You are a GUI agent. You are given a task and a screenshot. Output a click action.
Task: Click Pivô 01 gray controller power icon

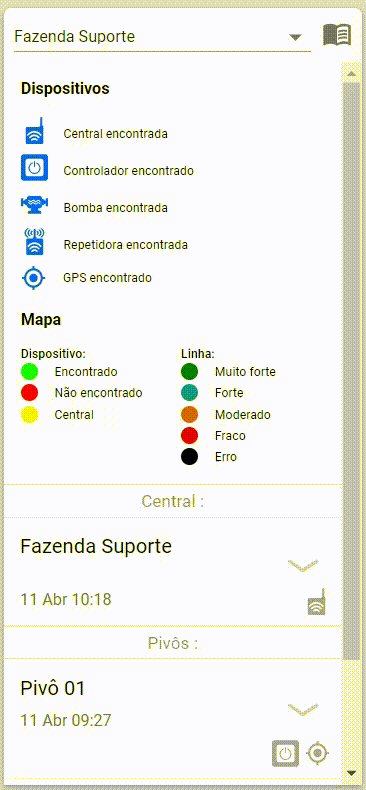285,753
